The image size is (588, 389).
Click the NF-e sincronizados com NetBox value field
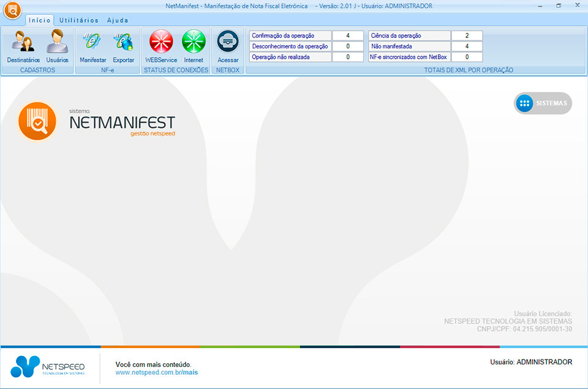[467, 57]
